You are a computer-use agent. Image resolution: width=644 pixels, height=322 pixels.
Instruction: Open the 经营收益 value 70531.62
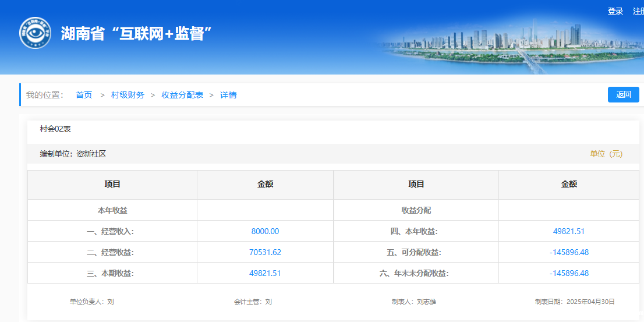click(x=265, y=252)
